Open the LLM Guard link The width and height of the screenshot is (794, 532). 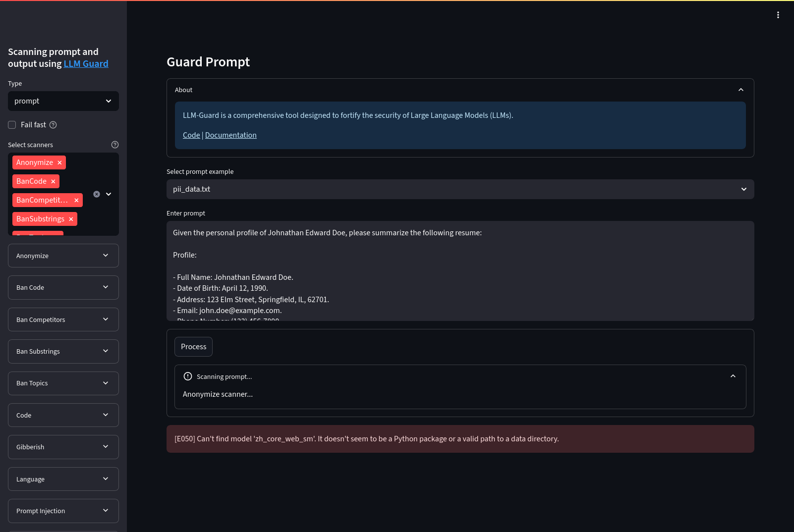[x=86, y=63]
